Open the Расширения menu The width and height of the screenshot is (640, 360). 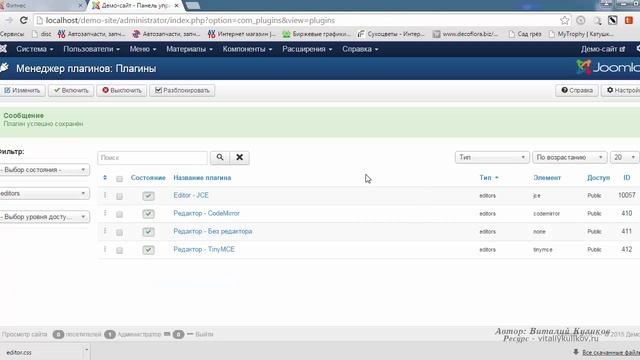click(x=307, y=49)
